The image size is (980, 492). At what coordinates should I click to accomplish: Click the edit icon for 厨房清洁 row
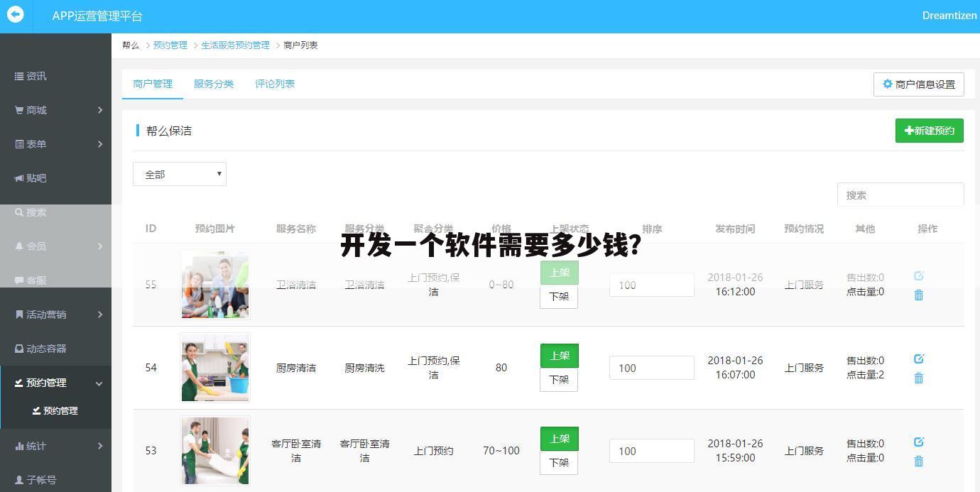click(918, 359)
